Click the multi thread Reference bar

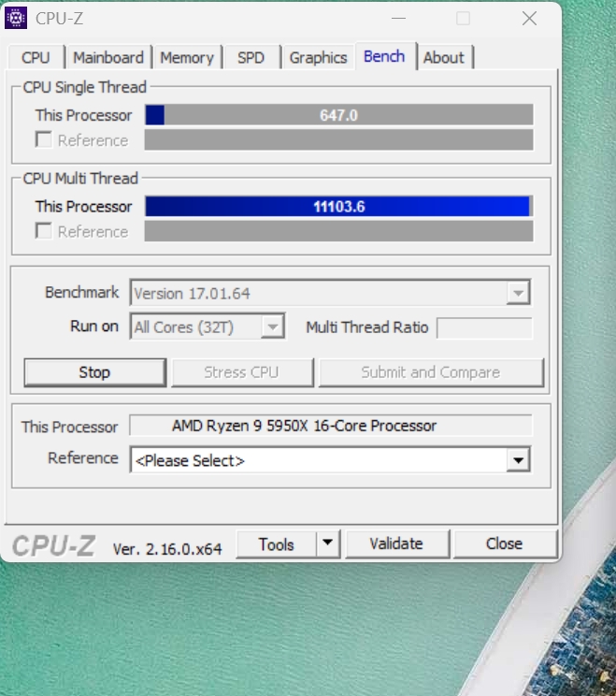pyautogui.click(x=338, y=231)
